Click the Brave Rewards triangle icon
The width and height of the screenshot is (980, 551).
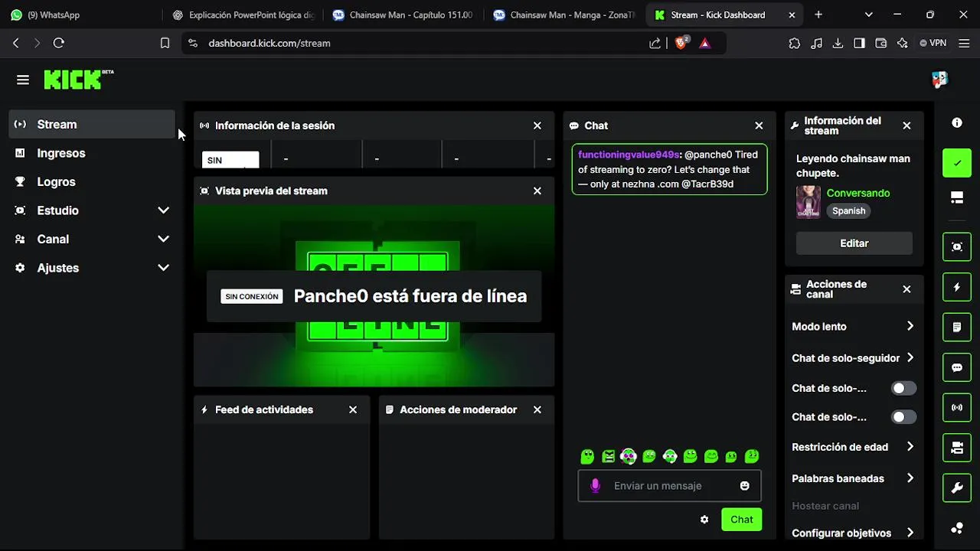pyautogui.click(x=705, y=43)
